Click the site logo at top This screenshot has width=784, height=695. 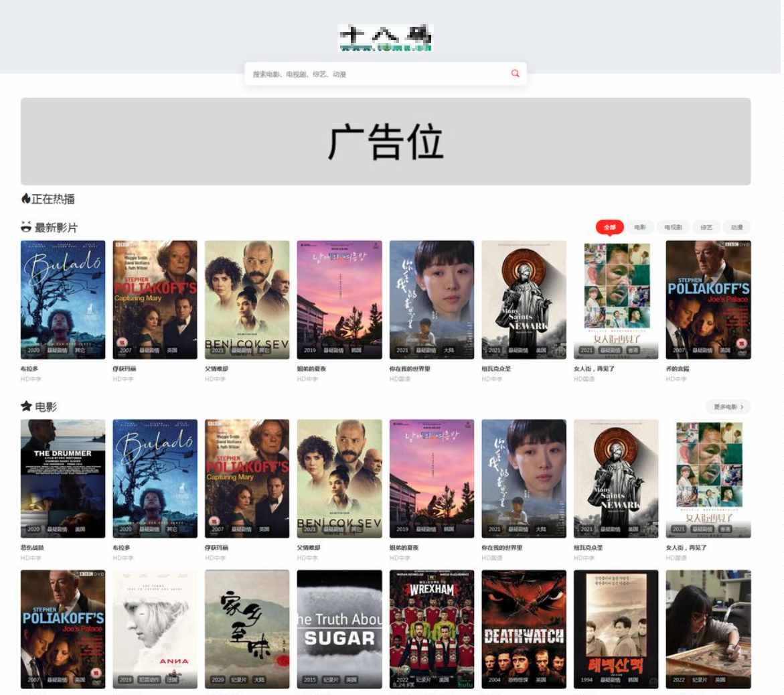click(x=386, y=37)
